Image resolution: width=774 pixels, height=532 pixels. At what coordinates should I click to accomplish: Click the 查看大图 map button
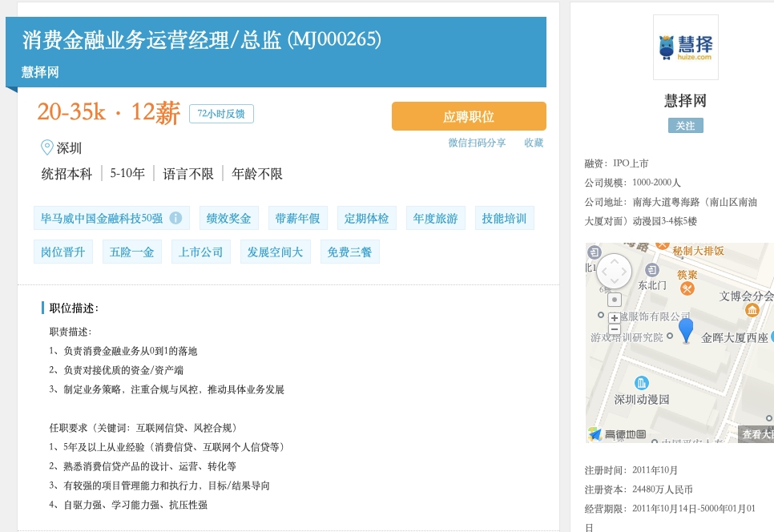coord(756,434)
